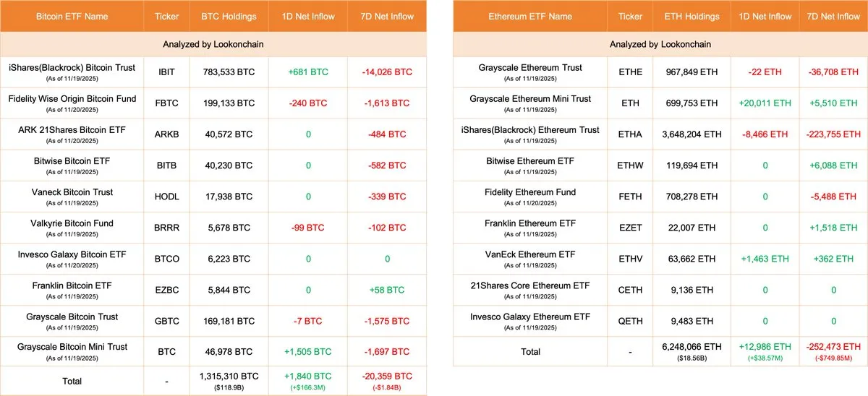Select the Valkyrie Bitcoin Fund name
868x396 pixels.
coord(72,223)
